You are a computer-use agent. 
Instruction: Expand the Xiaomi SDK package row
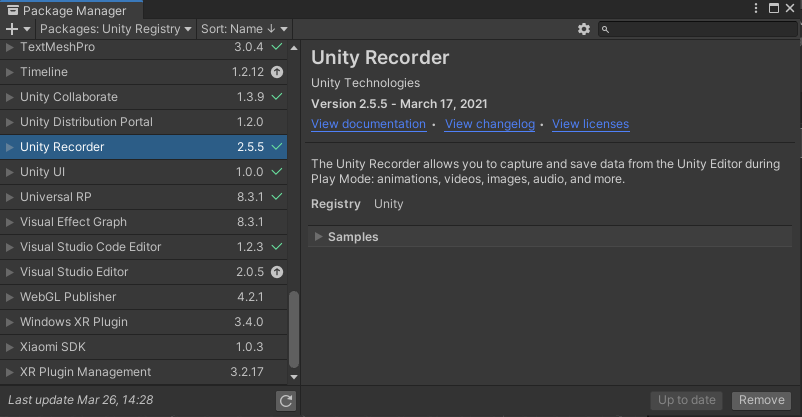point(9,347)
